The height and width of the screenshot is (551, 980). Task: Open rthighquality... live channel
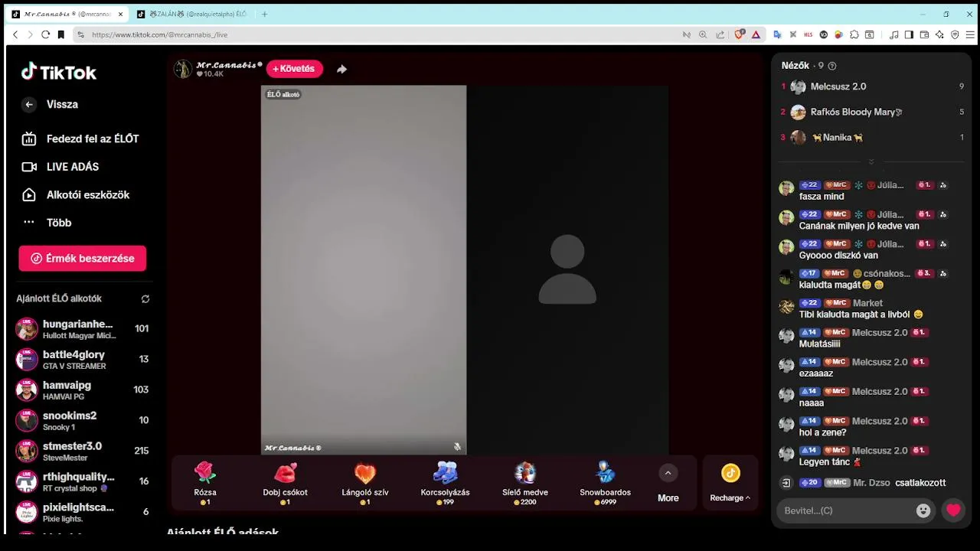(83, 481)
